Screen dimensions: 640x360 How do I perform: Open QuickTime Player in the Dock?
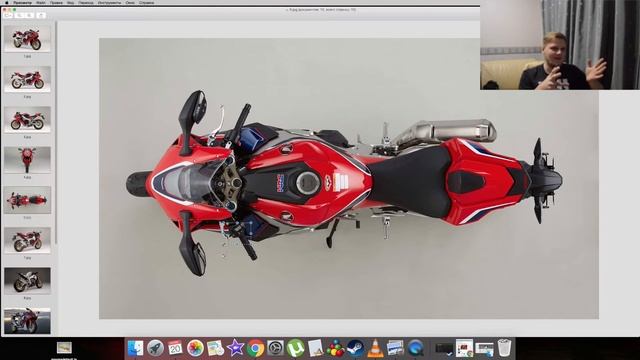[416, 348]
